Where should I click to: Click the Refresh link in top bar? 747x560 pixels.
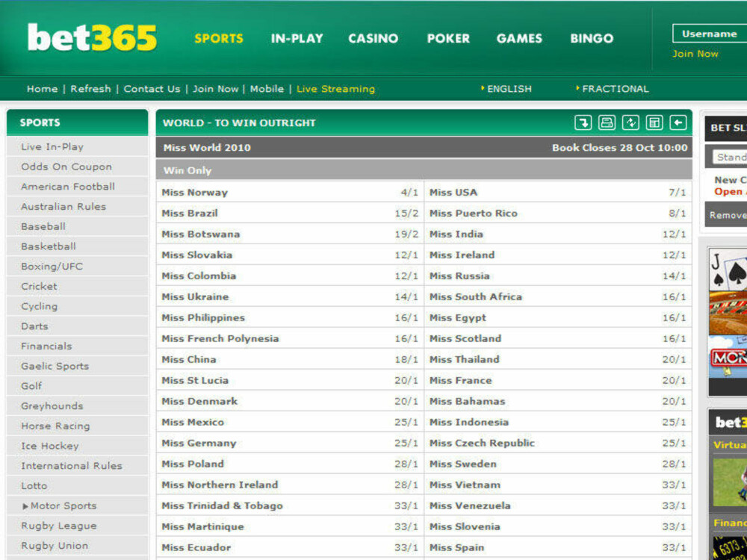(90, 89)
